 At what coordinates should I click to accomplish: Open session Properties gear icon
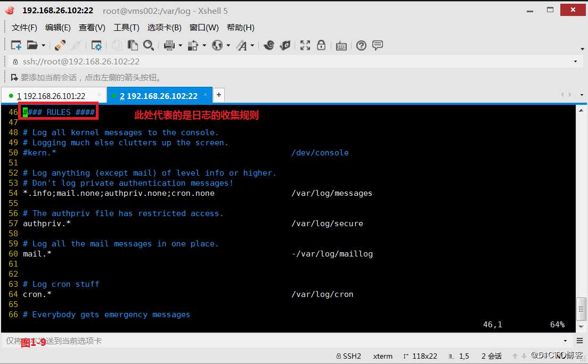tap(96, 45)
